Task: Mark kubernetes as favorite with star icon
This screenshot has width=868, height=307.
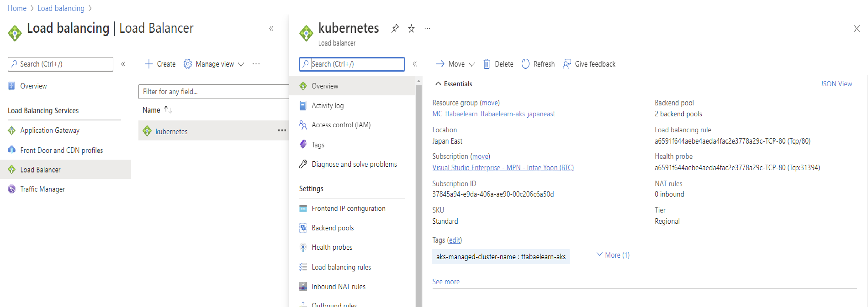Action: pyautogui.click(x=411, y=28)
